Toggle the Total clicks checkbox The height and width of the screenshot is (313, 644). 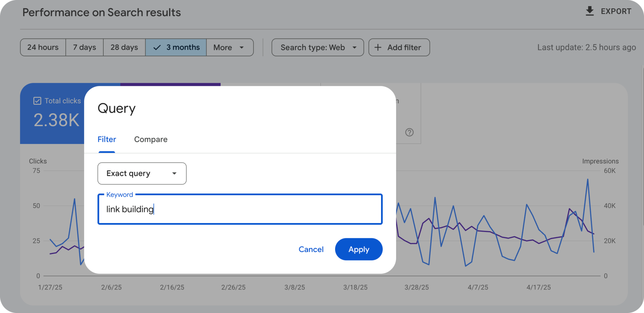point(37,101)
